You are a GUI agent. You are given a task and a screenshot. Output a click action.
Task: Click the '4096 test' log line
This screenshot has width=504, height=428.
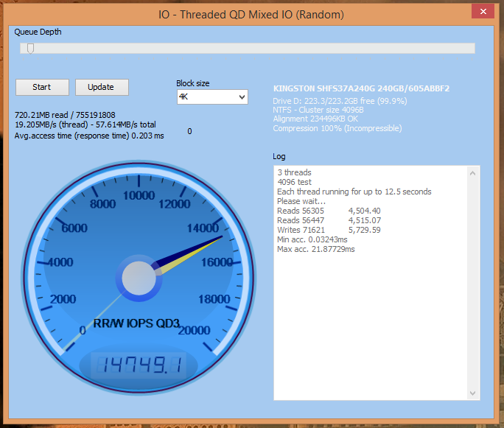point(295,182)
